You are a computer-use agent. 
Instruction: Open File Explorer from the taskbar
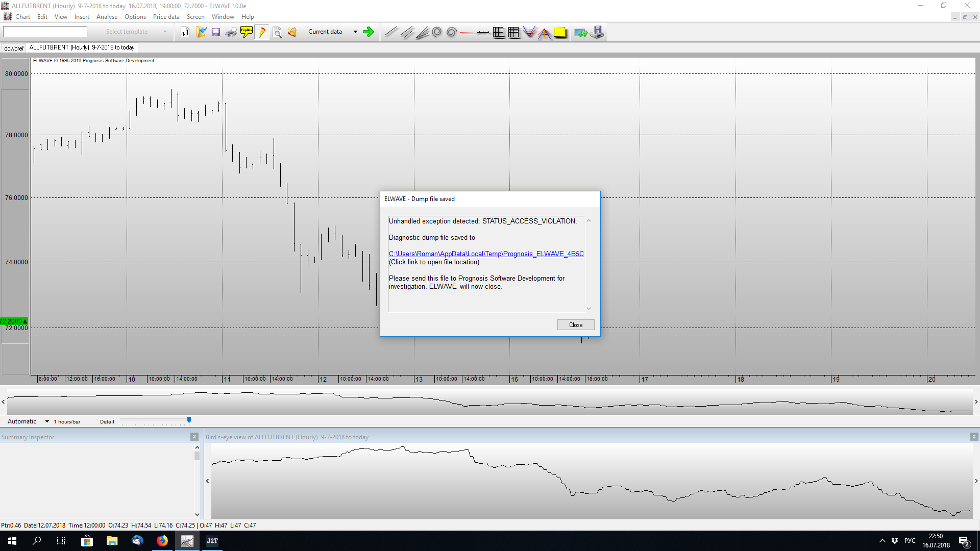(x=112, y=541)
